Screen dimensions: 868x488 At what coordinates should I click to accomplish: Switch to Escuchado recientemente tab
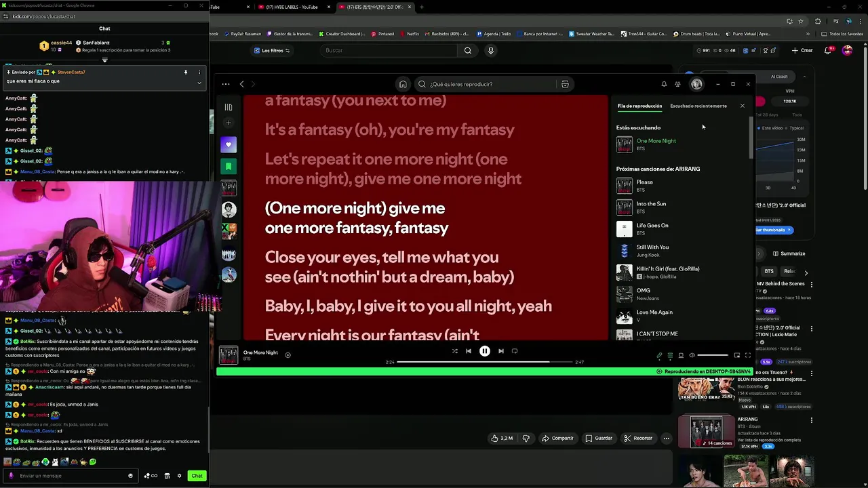click(698, 106)
